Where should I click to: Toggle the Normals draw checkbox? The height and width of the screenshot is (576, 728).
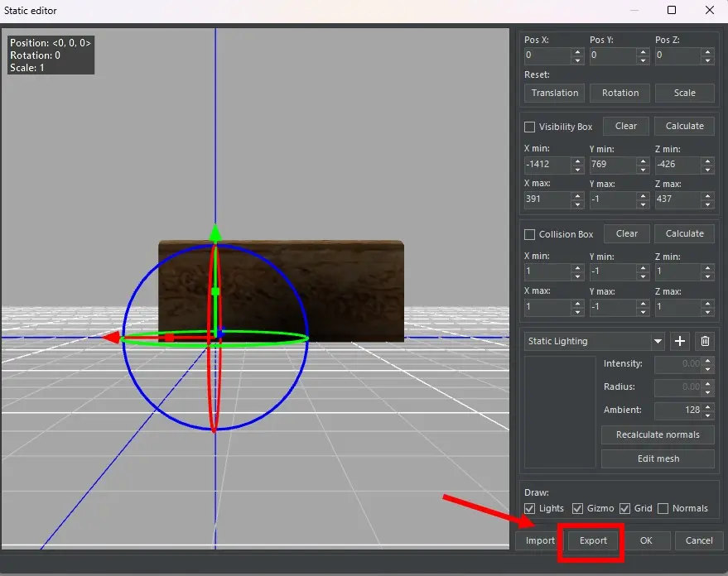tap(663, 509)
